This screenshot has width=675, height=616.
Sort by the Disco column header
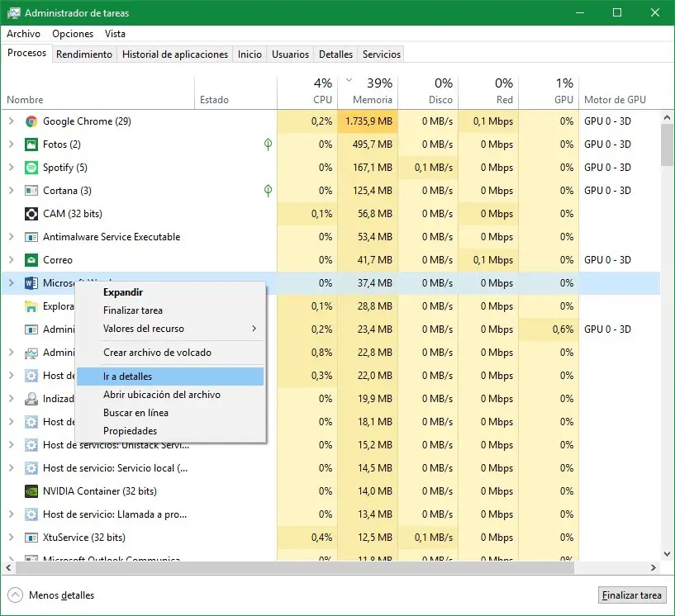pos(428,92)
